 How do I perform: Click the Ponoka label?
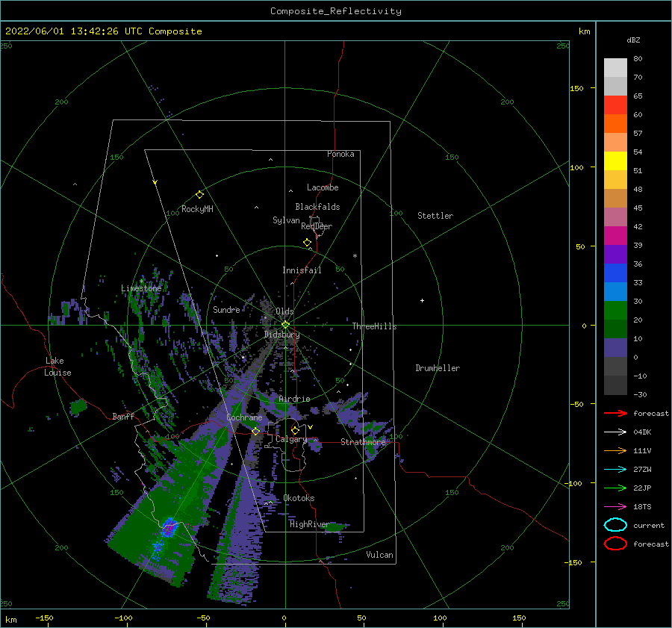(x=340, y=154)
